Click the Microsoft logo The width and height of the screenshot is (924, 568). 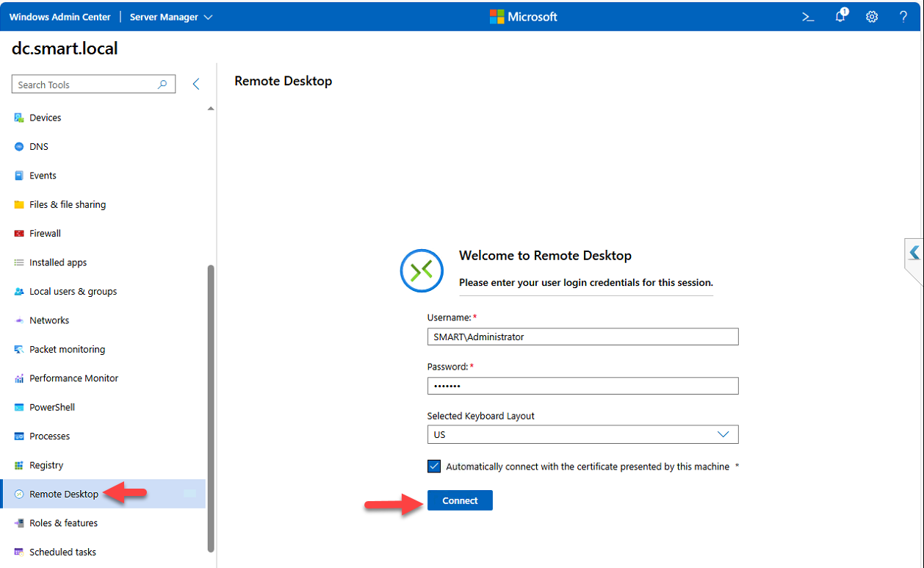(x=524, y=17)
